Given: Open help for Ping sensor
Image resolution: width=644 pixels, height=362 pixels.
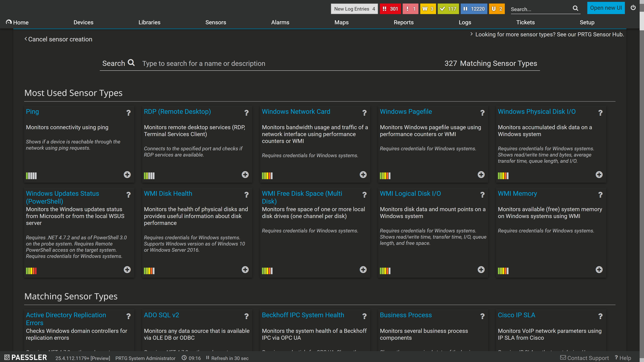Looking at the screenshot, I should [128, 113].
